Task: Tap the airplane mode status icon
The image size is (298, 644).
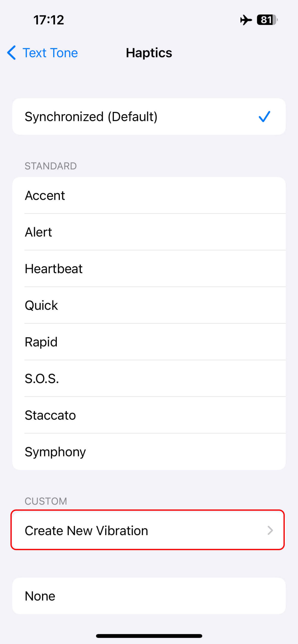Action: pyautogui.click(x=246, y=20)
